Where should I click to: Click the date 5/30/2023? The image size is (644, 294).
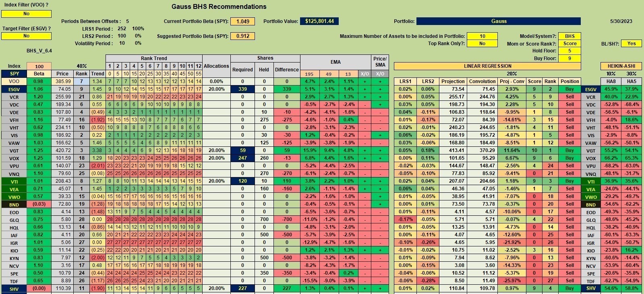pos(621,21)
